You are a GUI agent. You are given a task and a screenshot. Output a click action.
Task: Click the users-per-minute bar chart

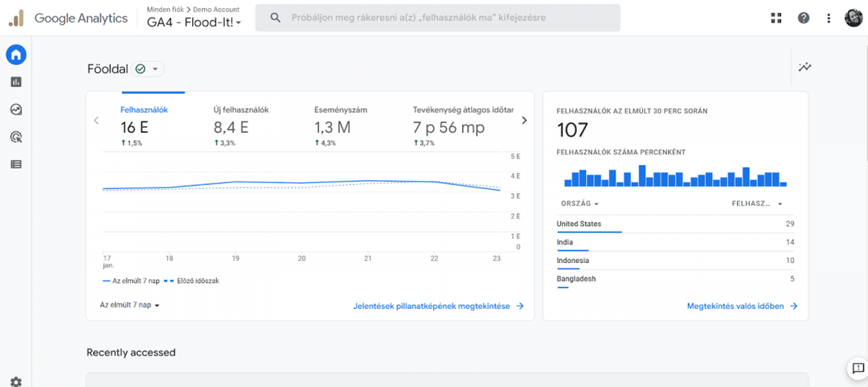pyautogui.click(x=675, y=177)
